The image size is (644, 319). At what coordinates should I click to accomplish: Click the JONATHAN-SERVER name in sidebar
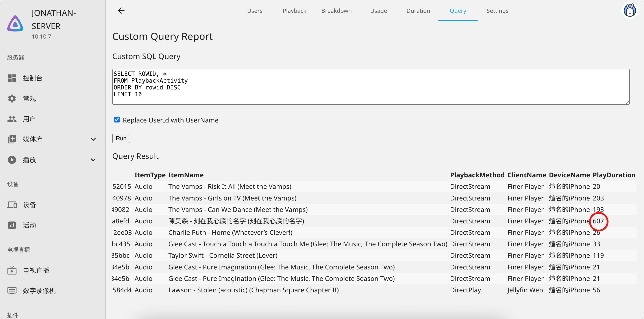(x=54, y=20)
